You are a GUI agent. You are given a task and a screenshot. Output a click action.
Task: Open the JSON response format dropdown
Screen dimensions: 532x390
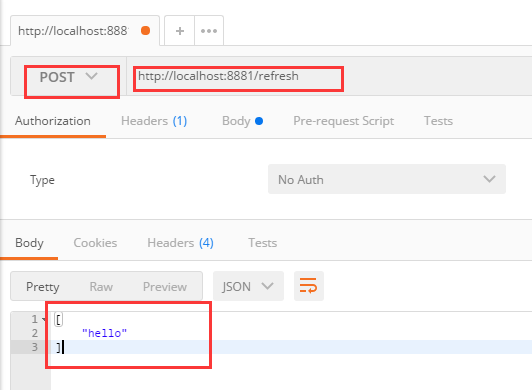248,286
